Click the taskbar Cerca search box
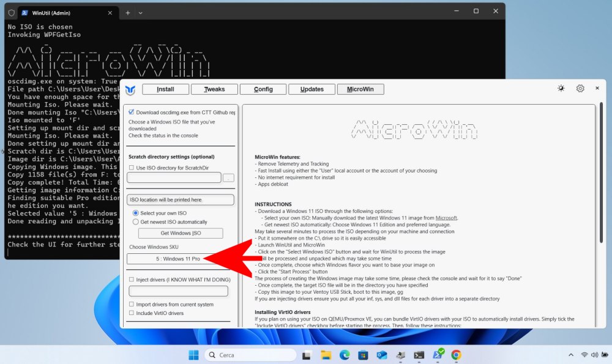The height and width of the screenshot is (364, 612). coord(250,355)
